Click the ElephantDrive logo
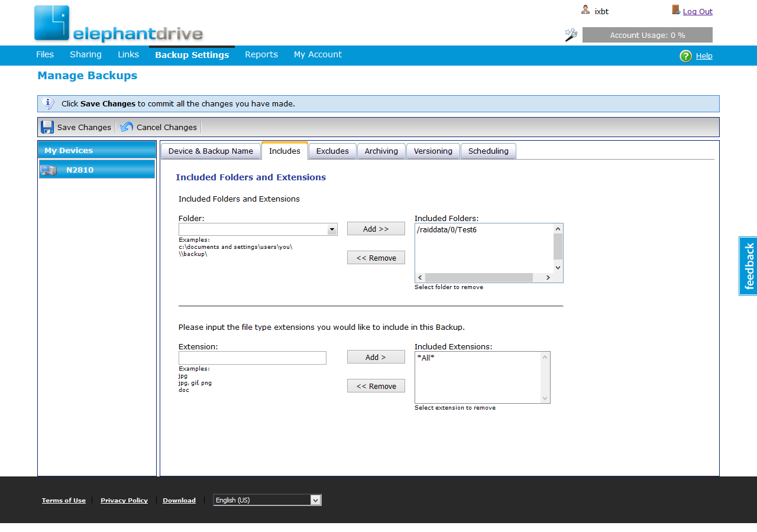Viewport: 757px width, 532px height. pyautogui.click(x=118, y=24)
